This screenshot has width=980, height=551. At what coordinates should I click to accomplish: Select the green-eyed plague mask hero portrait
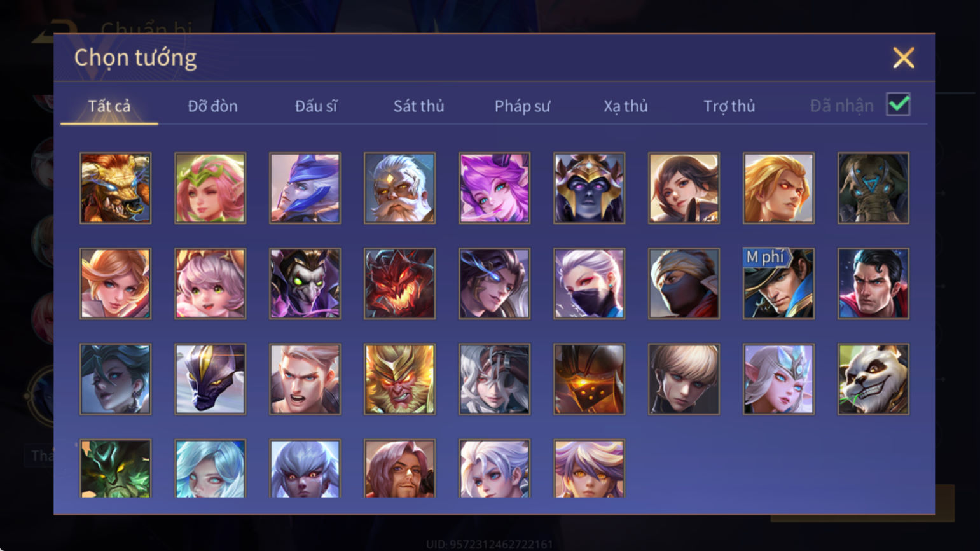tap(305, 284)
